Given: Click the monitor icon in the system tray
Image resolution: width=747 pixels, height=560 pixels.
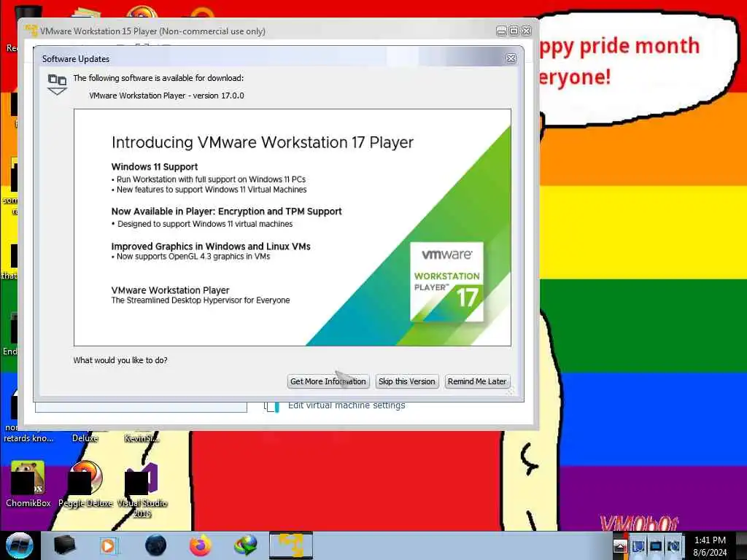Looking at the screenshot, I should pos(656,546).
